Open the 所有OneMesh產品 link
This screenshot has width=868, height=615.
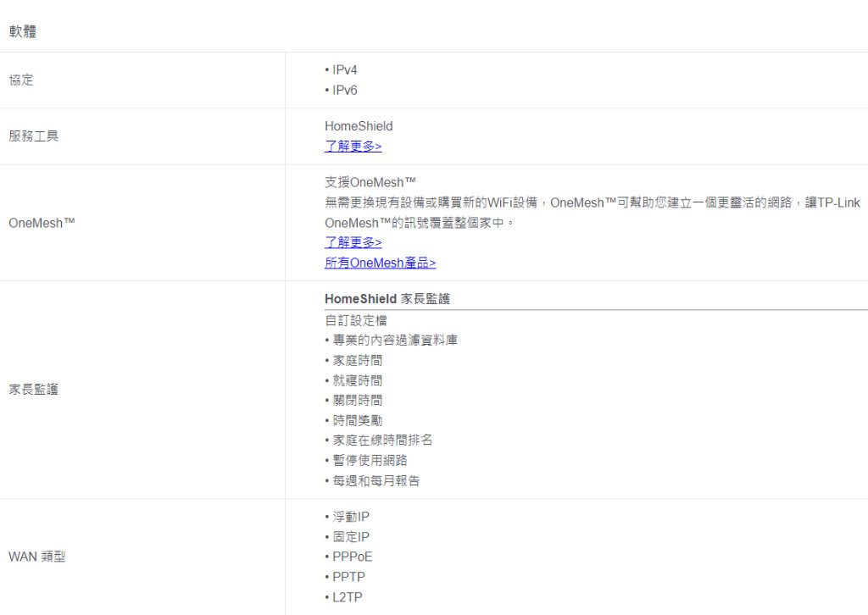[x=380, y=263]
